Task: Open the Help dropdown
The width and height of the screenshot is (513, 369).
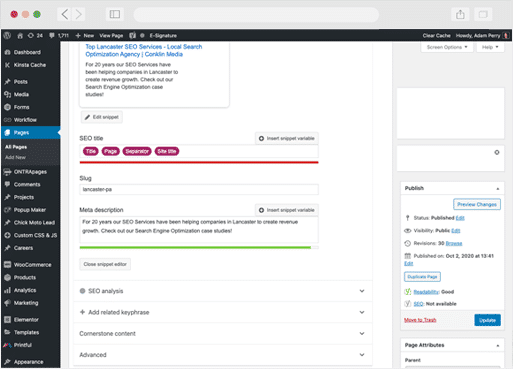Action: (490, 47)
